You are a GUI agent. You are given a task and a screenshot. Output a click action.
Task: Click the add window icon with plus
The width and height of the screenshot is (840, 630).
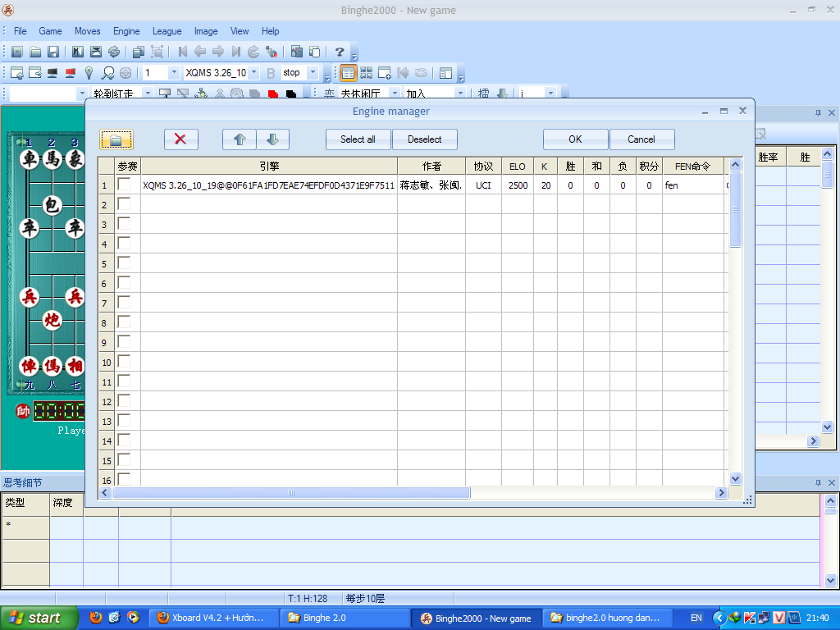tap(384, 73)
